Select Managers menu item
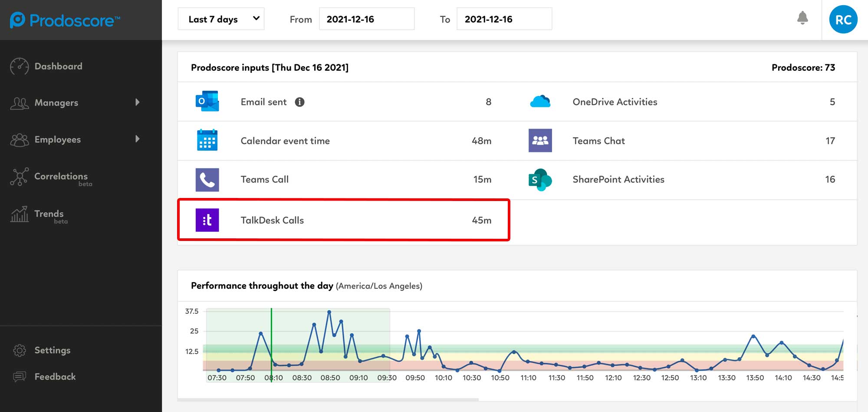This screenshot has height=412, width=868. tap(56, 103)
